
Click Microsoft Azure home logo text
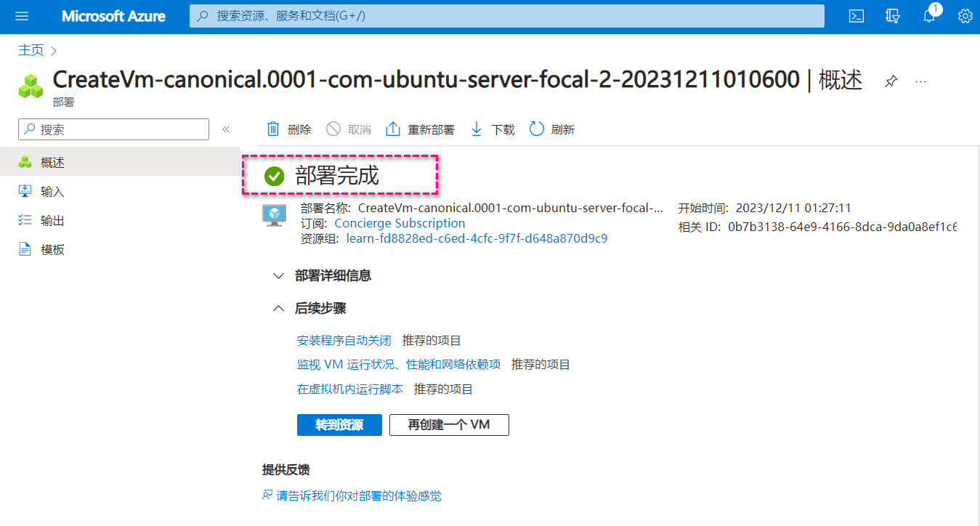[113, 16]
